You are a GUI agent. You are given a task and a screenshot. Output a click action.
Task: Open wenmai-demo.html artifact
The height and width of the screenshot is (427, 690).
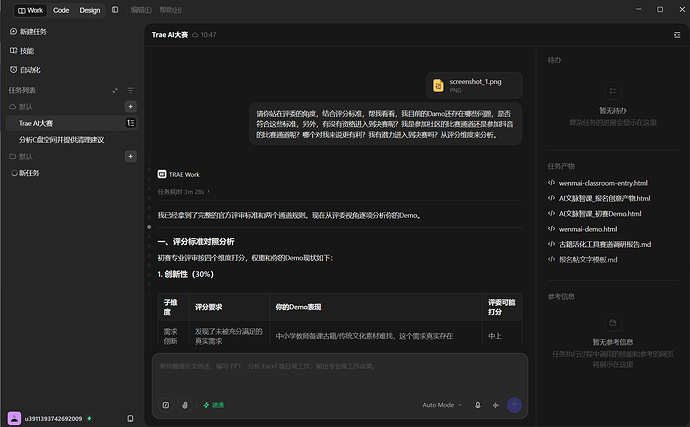(583, 229)
